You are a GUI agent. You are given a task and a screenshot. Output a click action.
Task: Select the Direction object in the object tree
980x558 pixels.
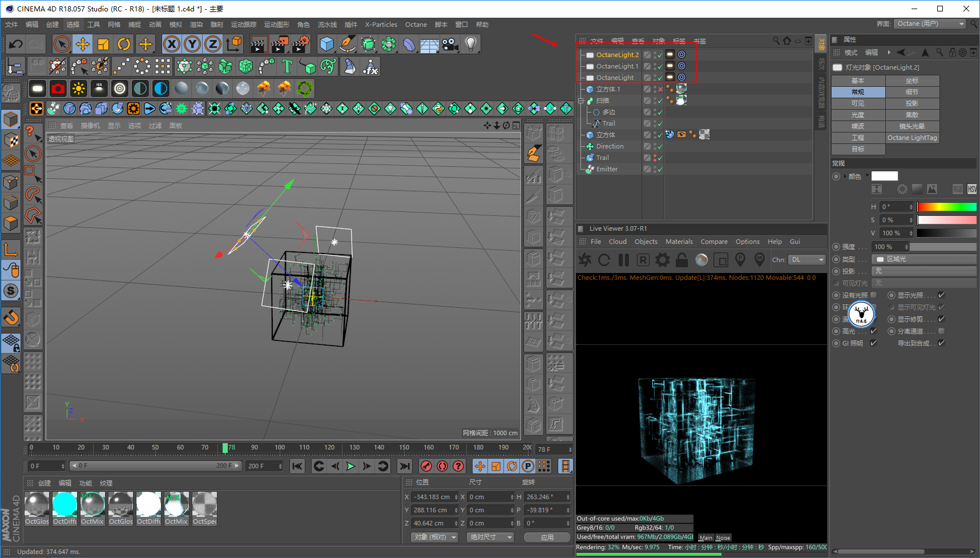coord(610,146)
